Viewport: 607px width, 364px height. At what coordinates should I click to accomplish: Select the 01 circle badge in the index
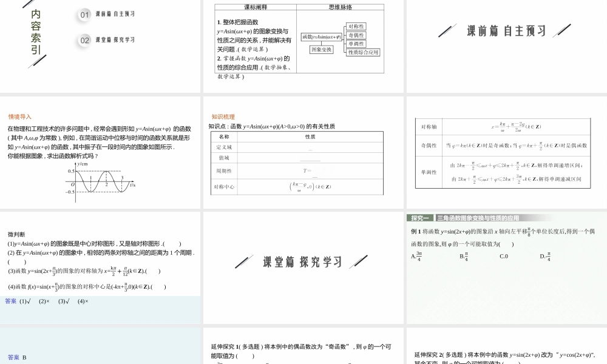tap(83, 15)
